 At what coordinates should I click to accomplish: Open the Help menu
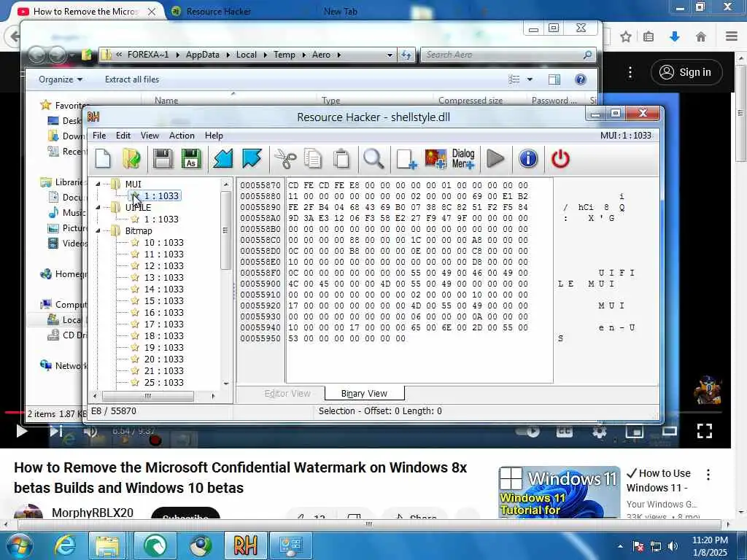pos(214,136)
